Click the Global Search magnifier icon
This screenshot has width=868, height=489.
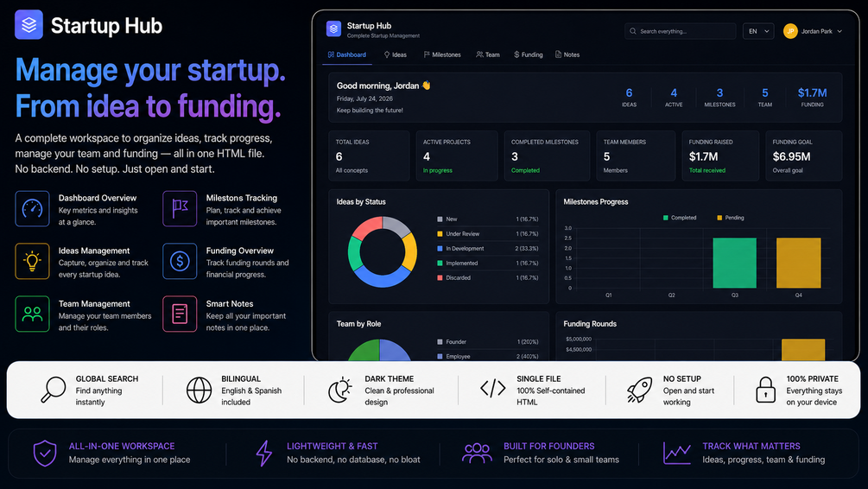click(54, 390)
